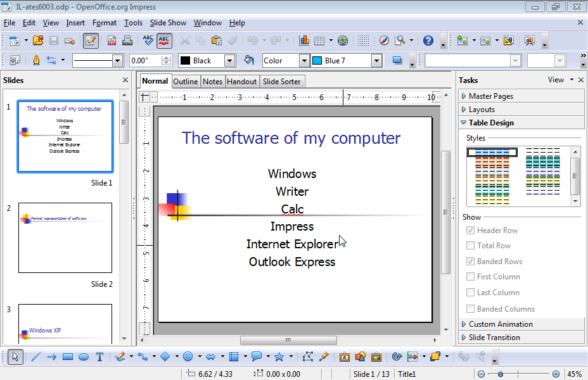Image resolution: width=588 pixels, height=380 pixels.
Task: Toggle AutoSpellcheck icon
Action: tap(164, 41)
